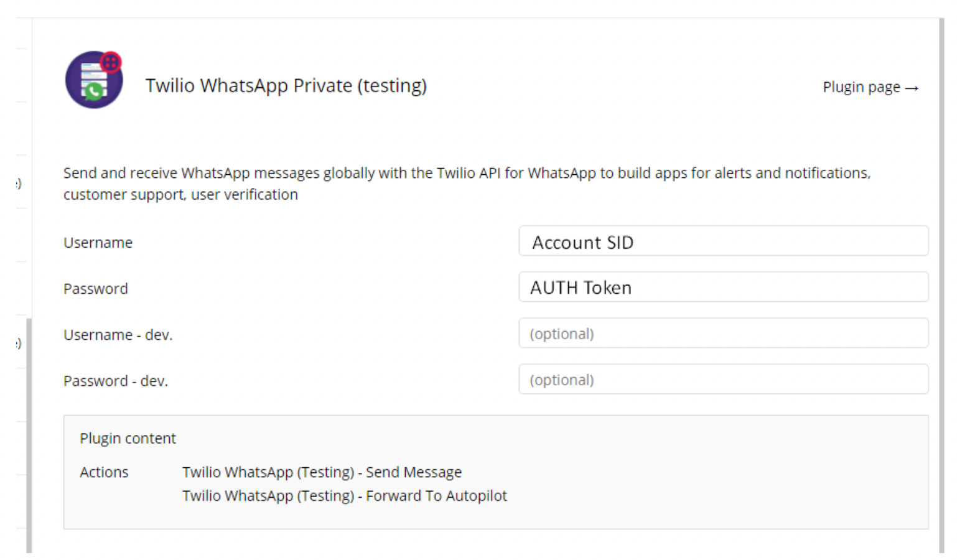The width and height of the screenshot is (957, 560).
Task: Click the Actions label in Plugin content
Action: coord(104,472)
